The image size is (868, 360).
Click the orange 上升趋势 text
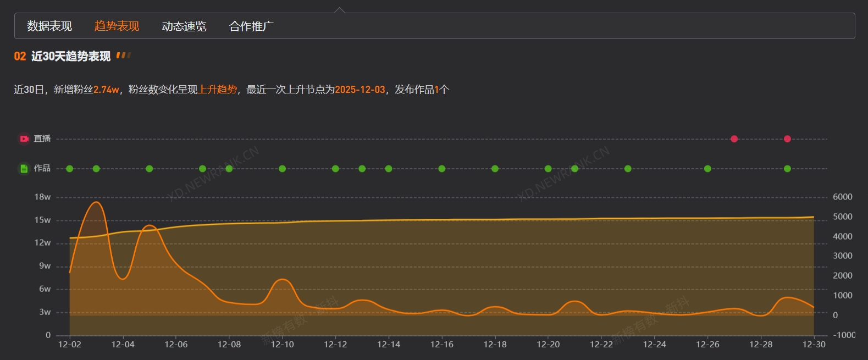coord(218,90)
